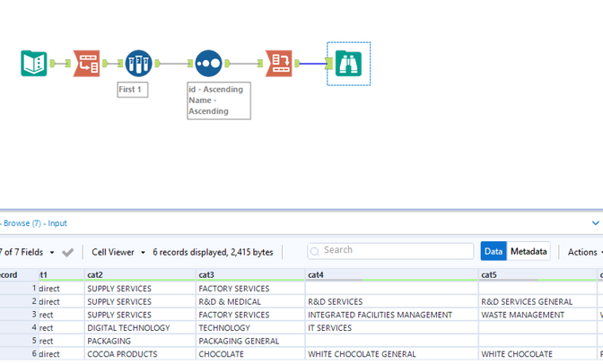603x364 pixels.
Task: Open the Cell Viewer dropdown
Action: [118, 252]
